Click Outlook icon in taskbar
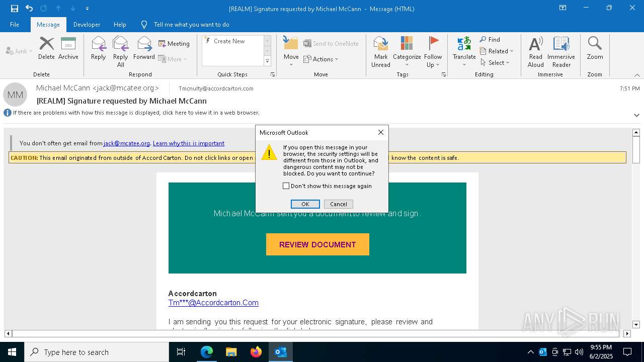Image resolution: width=644 pixels, height=362 pixels. [x=281, y=352]
